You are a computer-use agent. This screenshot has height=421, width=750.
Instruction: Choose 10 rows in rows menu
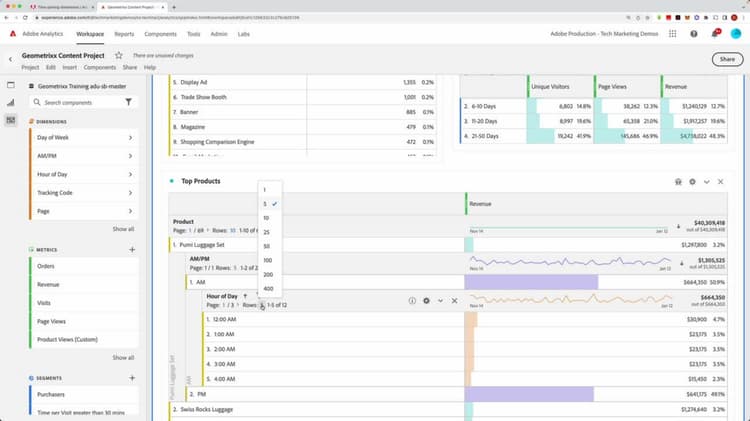click(270, 218)
